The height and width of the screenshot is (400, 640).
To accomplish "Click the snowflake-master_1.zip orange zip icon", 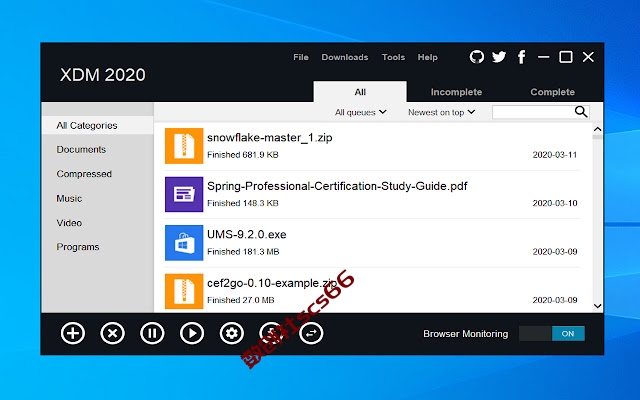I will [184, 146].
